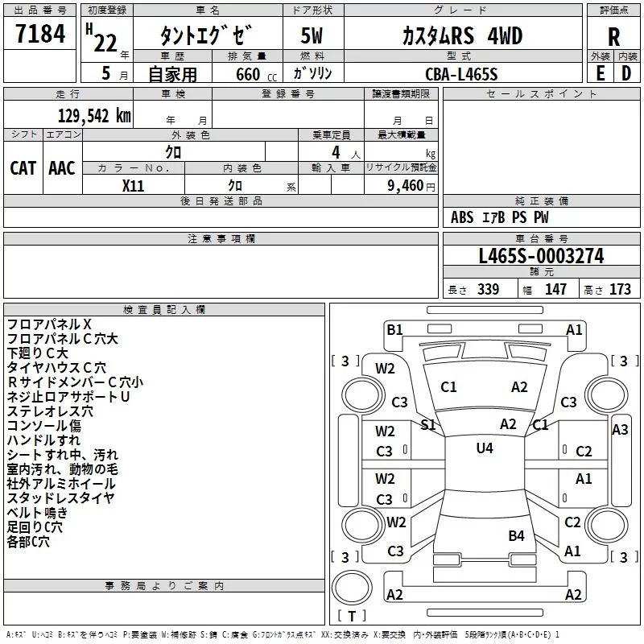
Task: Select the spare tire circle at diagram bottom
Action: pos(352,585)
